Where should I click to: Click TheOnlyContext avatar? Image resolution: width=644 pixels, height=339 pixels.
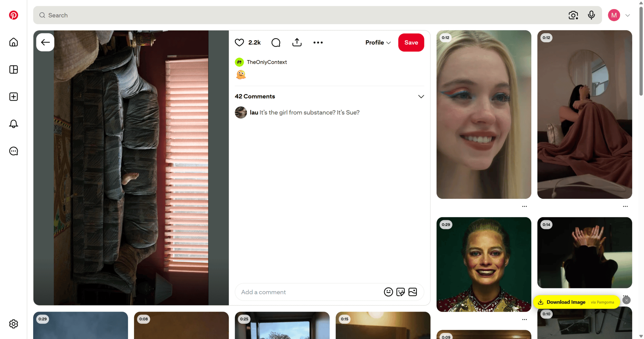[x=239, y=62]
